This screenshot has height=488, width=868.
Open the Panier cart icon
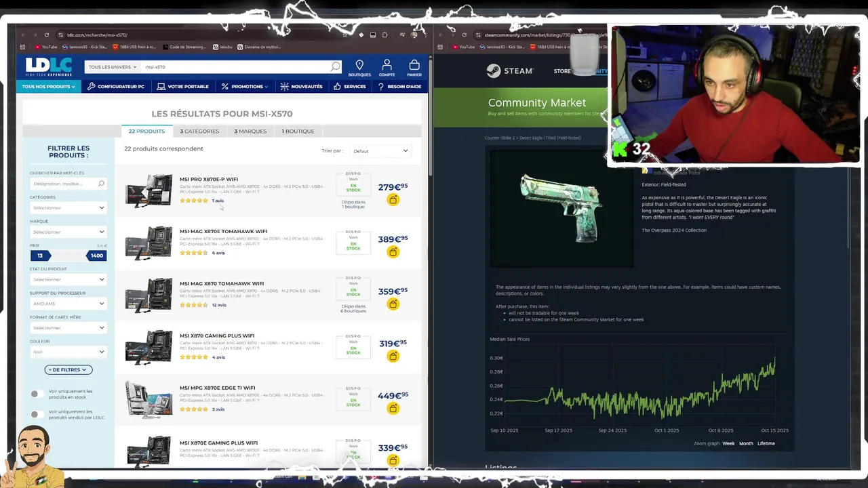[x=414, y=67]
